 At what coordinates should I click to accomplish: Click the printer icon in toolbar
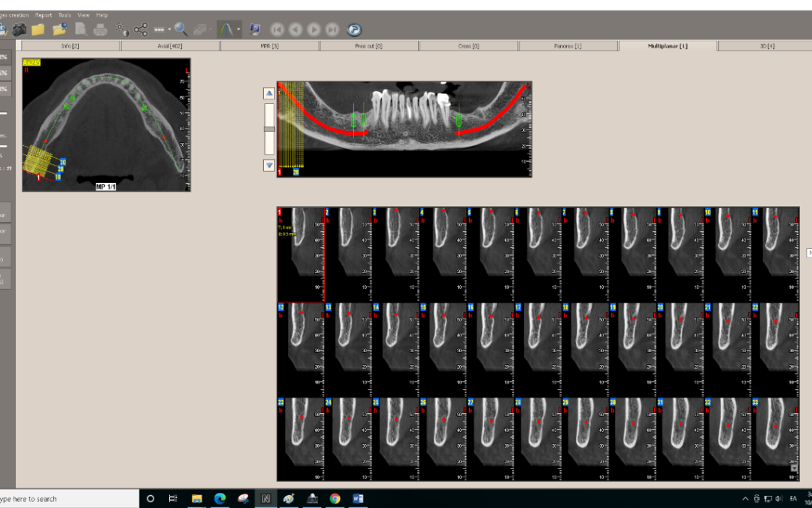pyautogui.click(x=100, y=29)
